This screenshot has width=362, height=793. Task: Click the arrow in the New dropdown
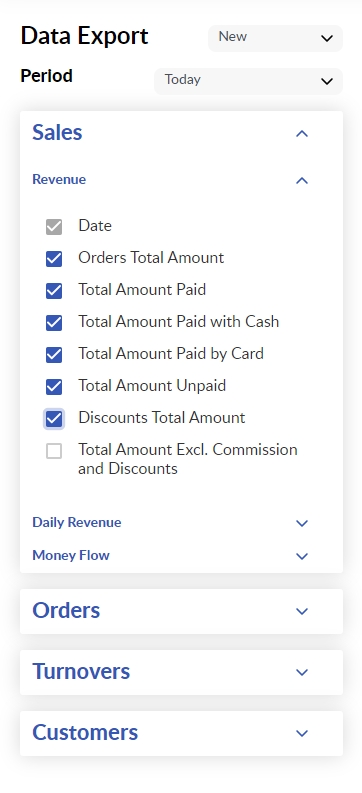pyautogui.click(x=327, y=38)
